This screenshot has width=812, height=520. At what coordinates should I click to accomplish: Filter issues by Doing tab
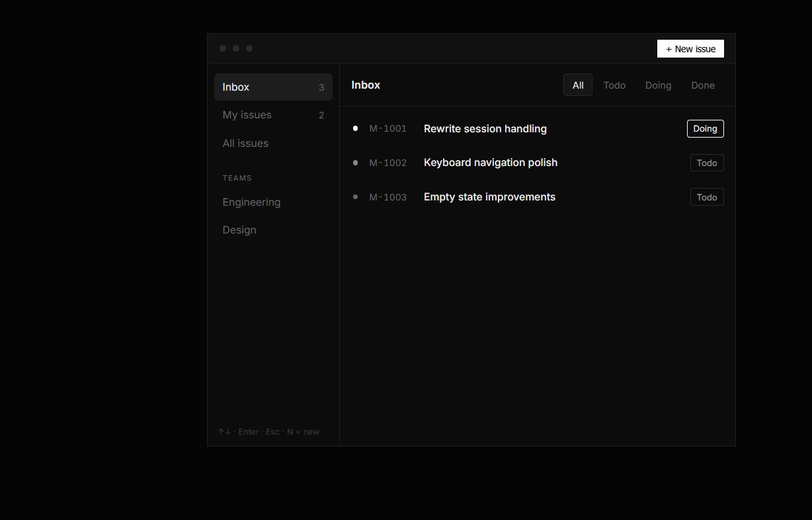coord(658,85)
